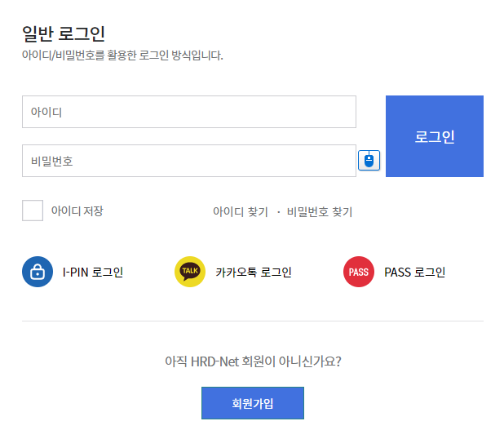
Task: Open the mouse virtual keyboard icon
Action: 369,161
